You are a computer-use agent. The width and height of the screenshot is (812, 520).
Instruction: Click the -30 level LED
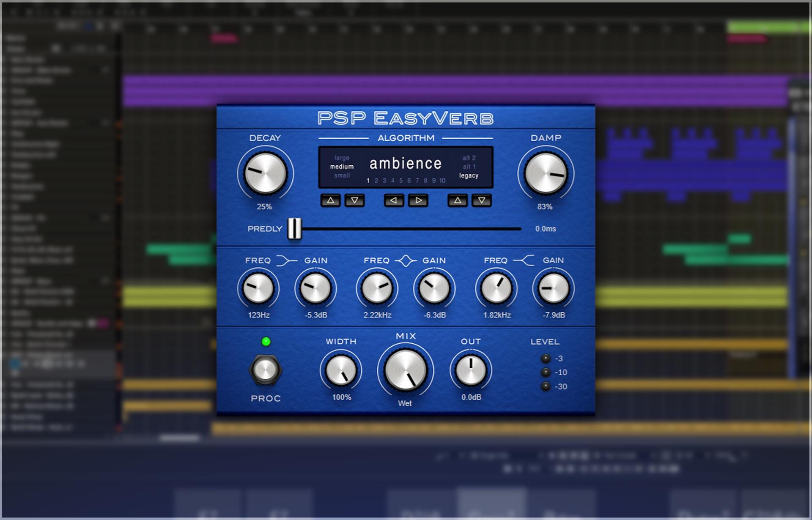[x=546, y=386]
